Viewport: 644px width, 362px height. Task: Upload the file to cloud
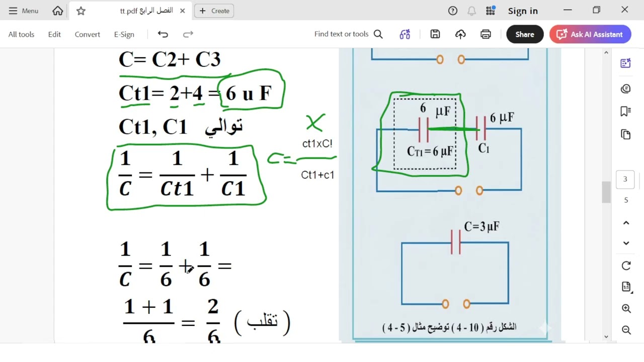(460, 34)
